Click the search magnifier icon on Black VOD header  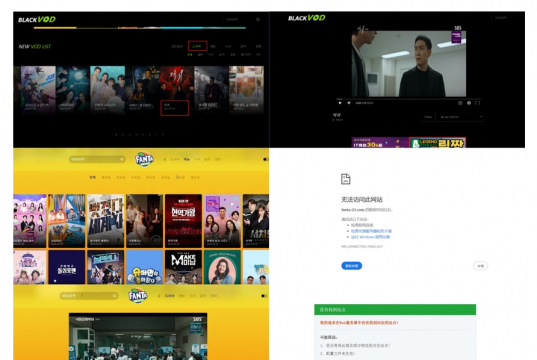coord(258,20)
